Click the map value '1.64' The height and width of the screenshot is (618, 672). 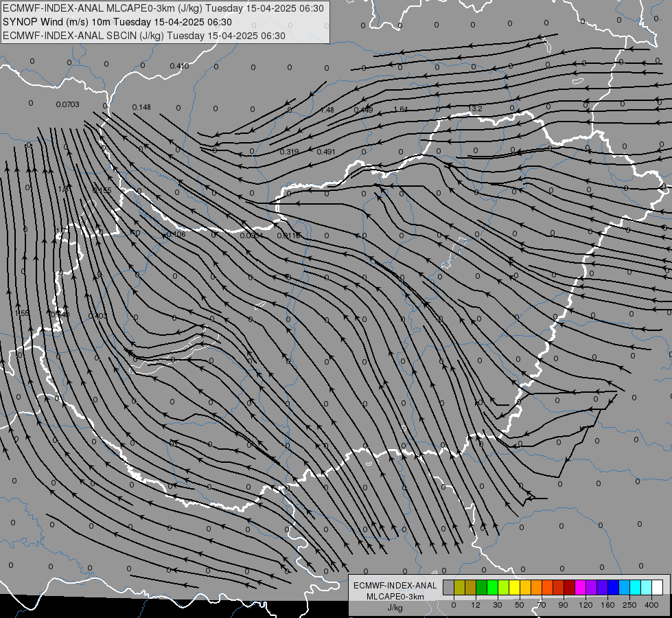(401, 109)
